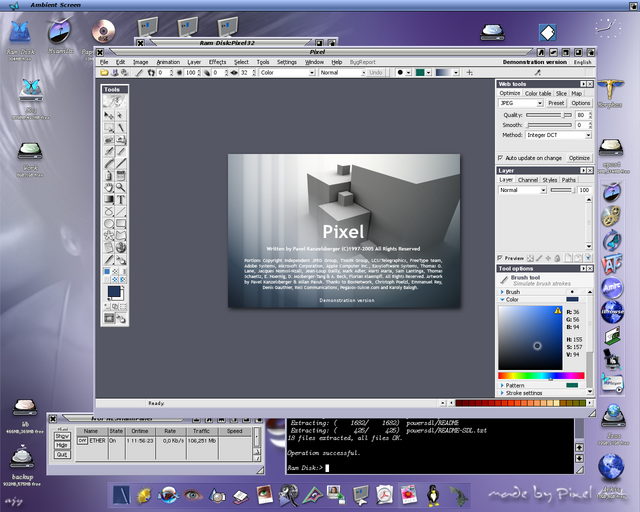Viewport: 640px width, 512px height.
Task: Click the save disk icon in toolbar
Action: point(115,73)
